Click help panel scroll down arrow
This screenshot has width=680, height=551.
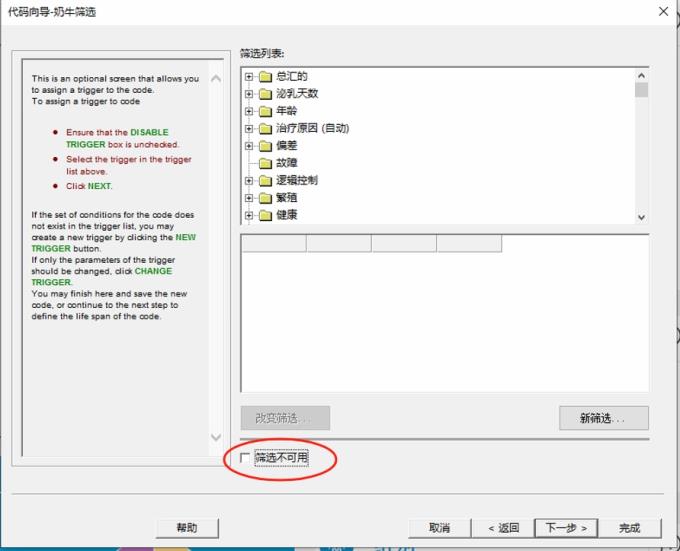click(216, 437)
